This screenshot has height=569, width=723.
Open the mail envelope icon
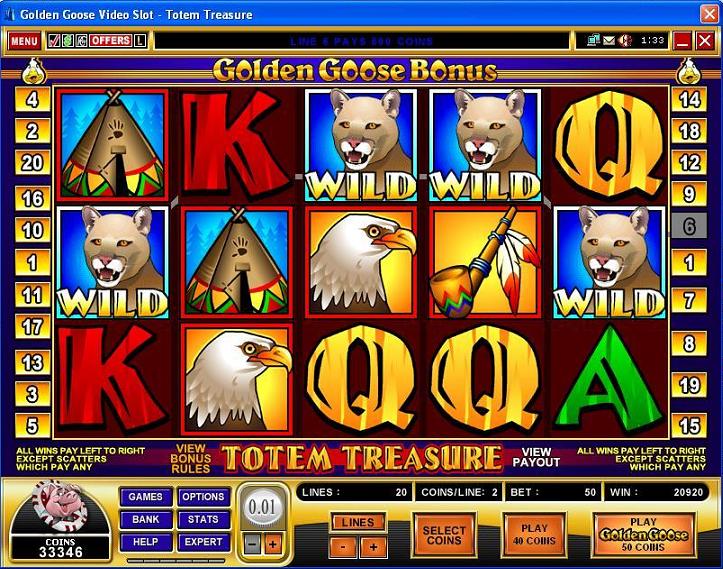click(x=609, y=41)
